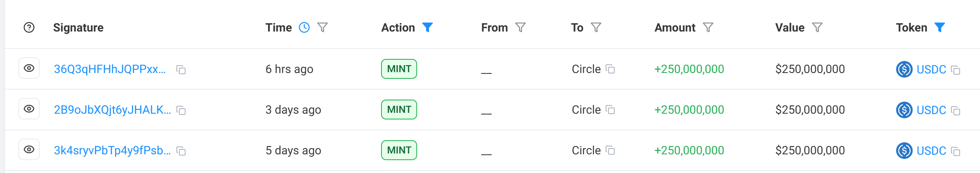
Task: Copy USDC token address in first row
Action: pos(956,70)
